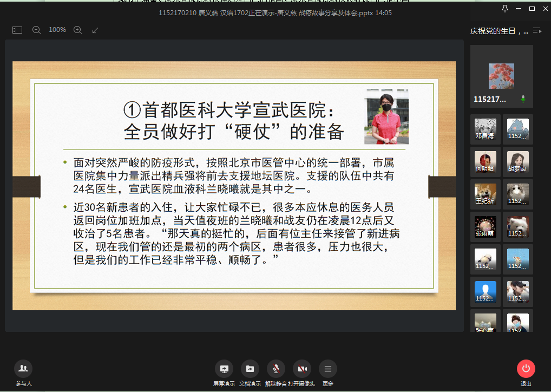Click the red 退出 exit button
The width and height of the screenshot is (551, 392).
point(526,369)
